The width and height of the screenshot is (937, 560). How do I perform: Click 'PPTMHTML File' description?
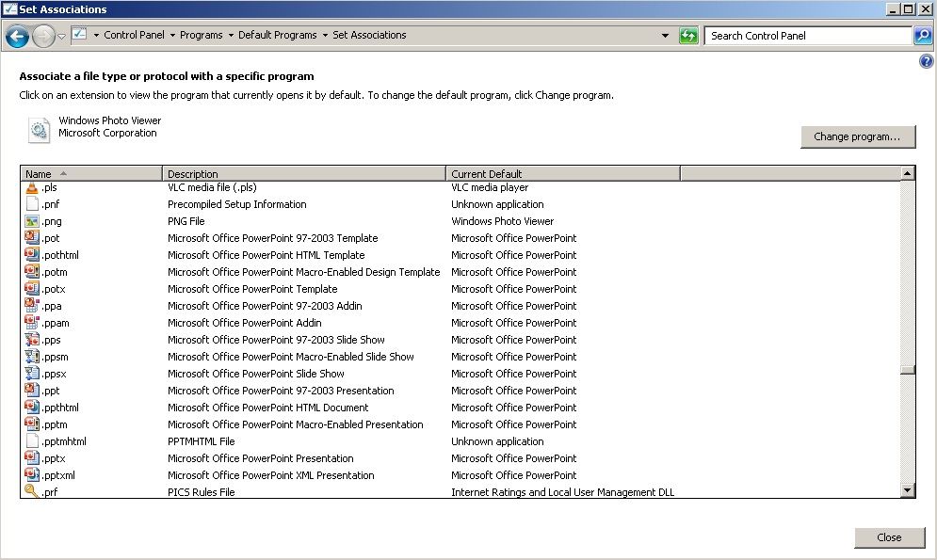point(201,441)
